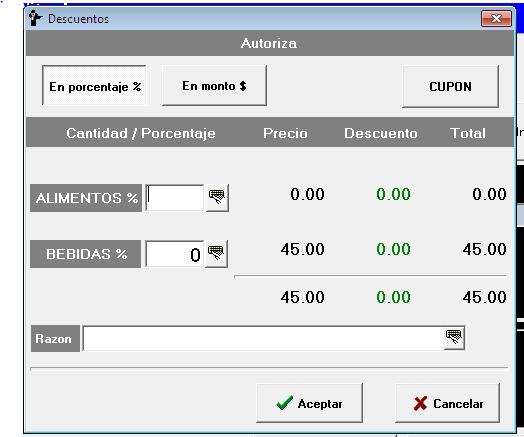Switch to En monto $ mode
Viewport: 524px width, 437px height.
click(214, 86)
